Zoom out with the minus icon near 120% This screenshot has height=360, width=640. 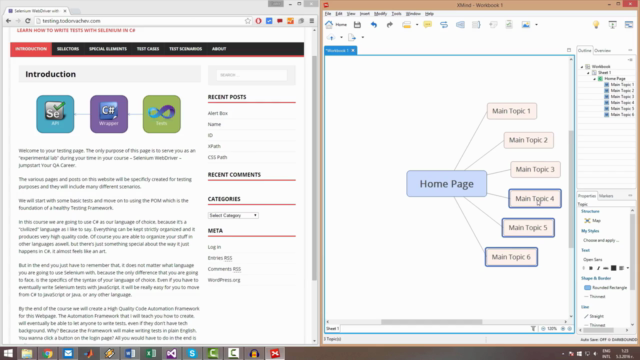pos(543,329)
